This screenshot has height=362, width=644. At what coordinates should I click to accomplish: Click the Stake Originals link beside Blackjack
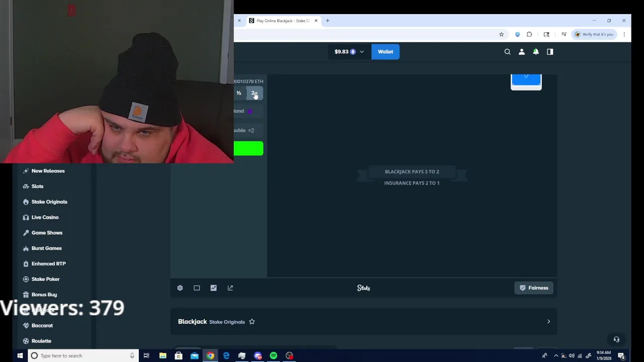[x=227, y=322]
